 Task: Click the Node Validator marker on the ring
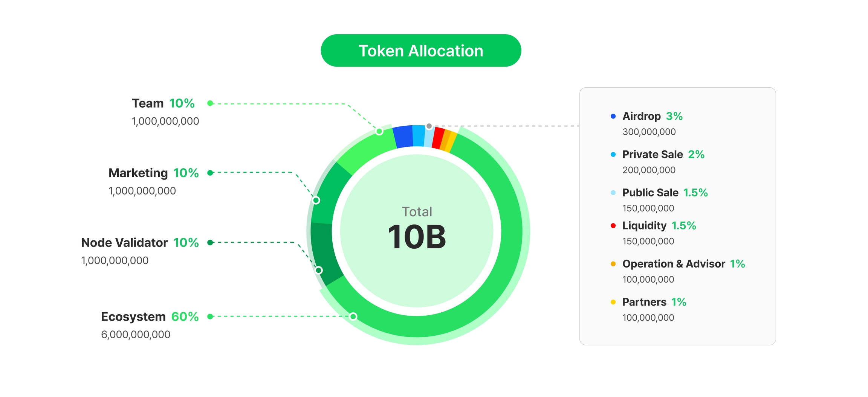pyautogui.click(x=319, y=270)
